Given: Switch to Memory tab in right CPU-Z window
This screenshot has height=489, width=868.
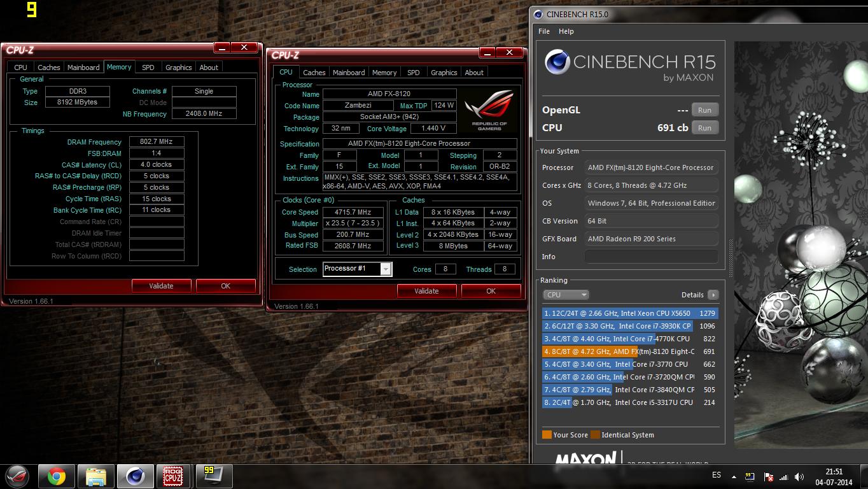Looking at the screenshot, I should click(x=384, y=73).
